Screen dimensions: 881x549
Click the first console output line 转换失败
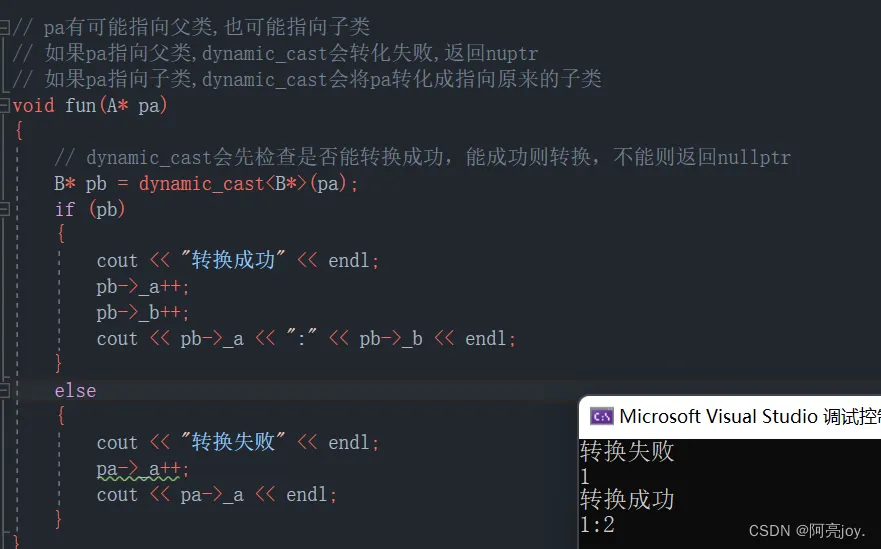point(627,452)
